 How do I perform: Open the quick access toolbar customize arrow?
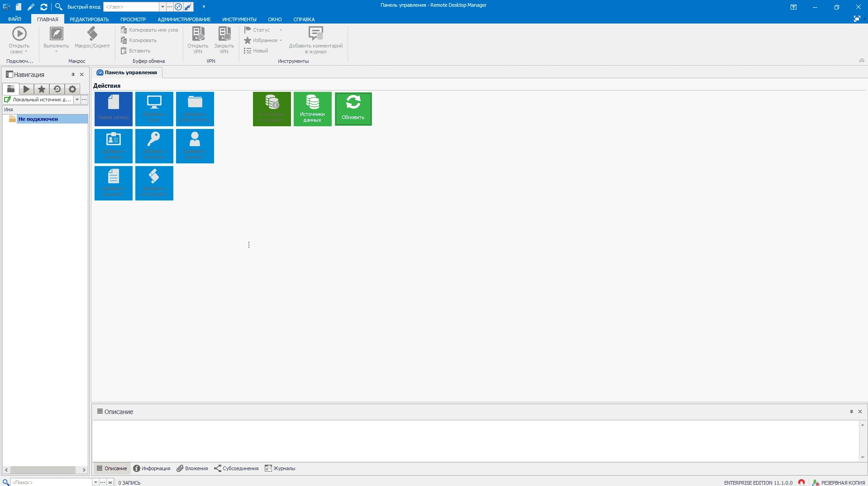point(204,7)
